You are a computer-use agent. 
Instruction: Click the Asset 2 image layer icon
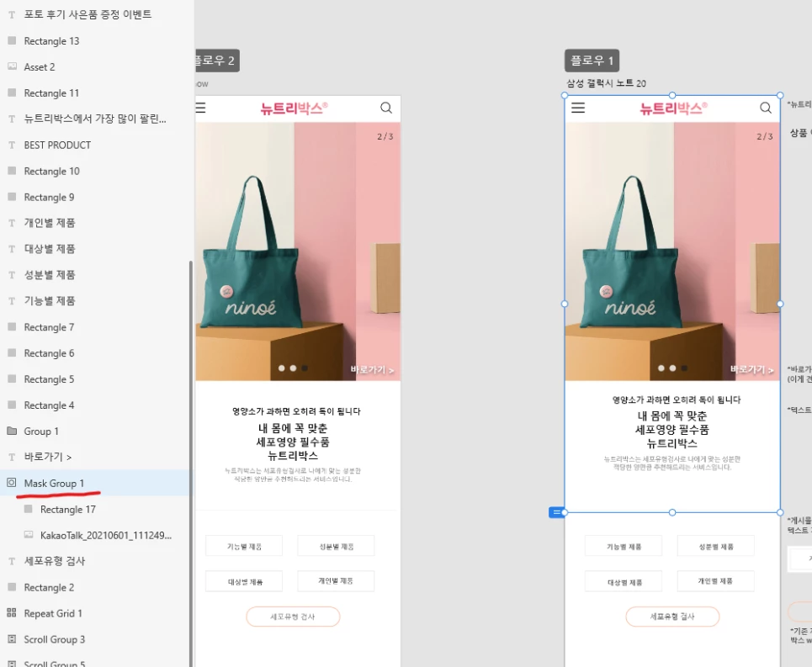point(12,66)
